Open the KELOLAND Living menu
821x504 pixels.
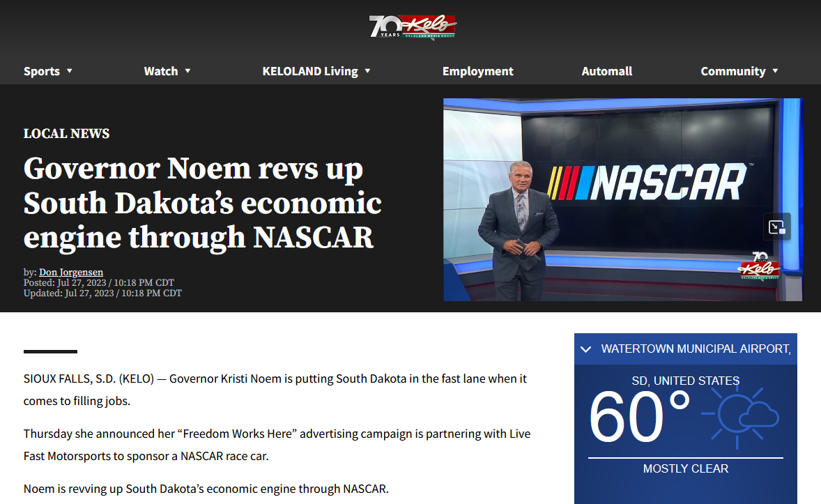(x=310, y=71)
